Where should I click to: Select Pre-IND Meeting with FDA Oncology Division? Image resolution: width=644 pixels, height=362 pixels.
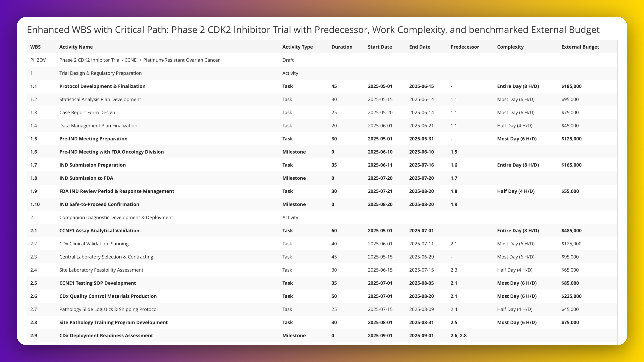click(x=112, y=152)
